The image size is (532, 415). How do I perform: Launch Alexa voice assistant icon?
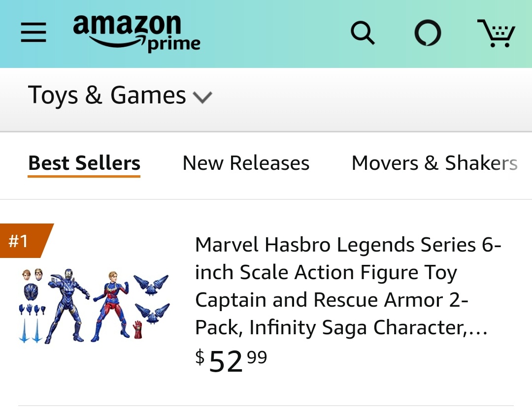point(427,33)
